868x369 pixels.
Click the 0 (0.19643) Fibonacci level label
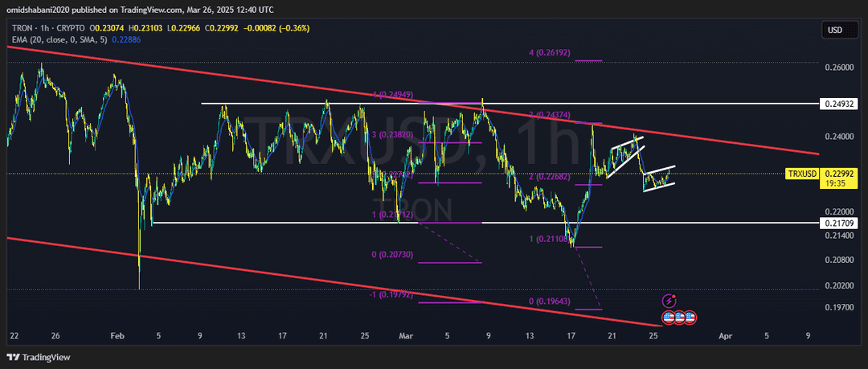[550, 301]
